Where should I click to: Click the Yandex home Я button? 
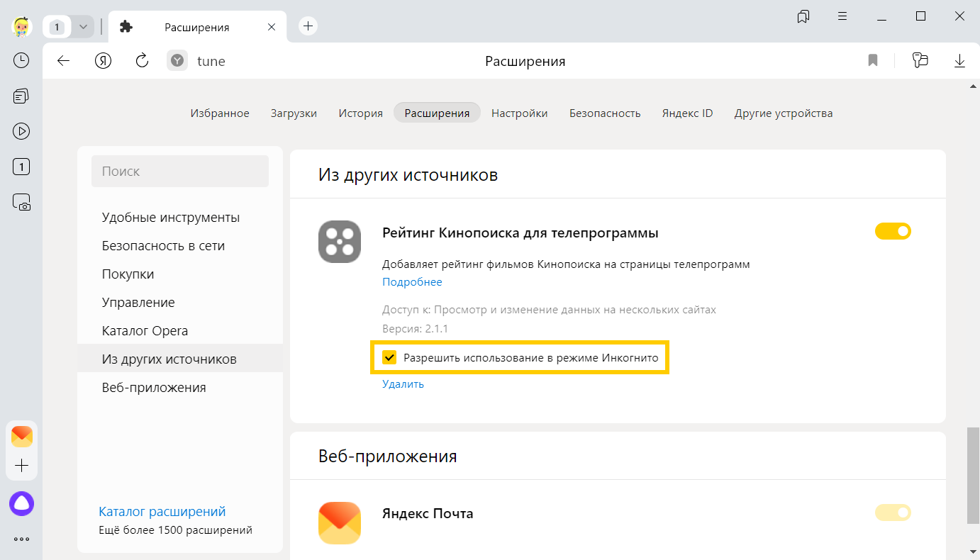[103, 61]
